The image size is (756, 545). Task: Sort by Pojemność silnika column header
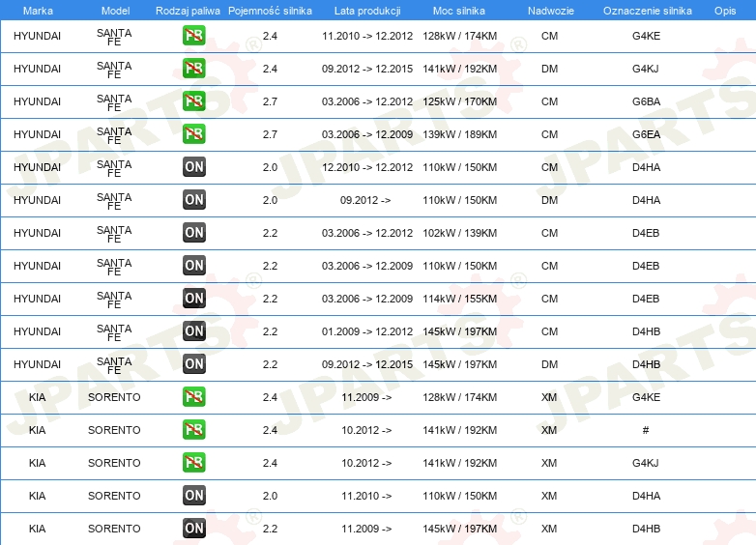(x=270, y=10)
